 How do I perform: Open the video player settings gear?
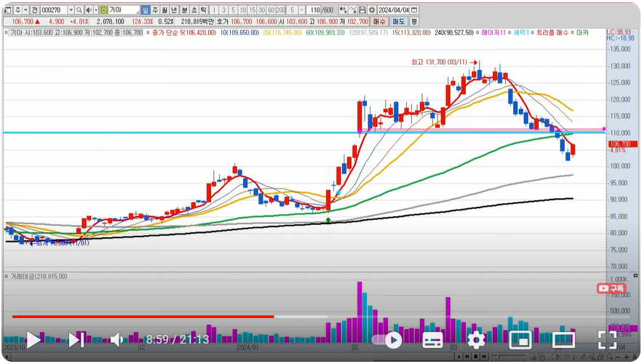pyautogui.click(x=476, y=339)
